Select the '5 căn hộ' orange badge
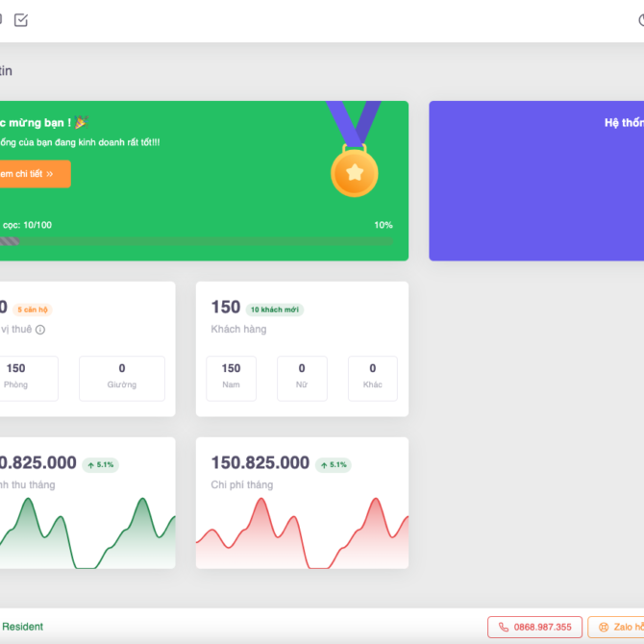Screen dimensions: 644x644 [x=33, y=310]
